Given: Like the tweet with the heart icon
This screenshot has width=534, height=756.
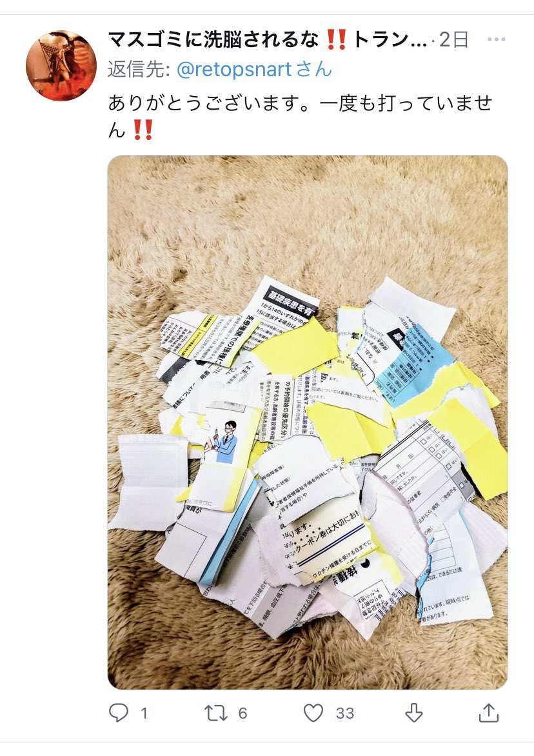Looking at the screenshot, I should click(x=313, y=713).
